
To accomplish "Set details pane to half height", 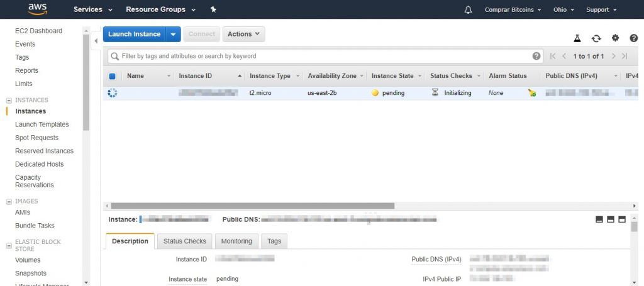I will [x=611, y=219].
